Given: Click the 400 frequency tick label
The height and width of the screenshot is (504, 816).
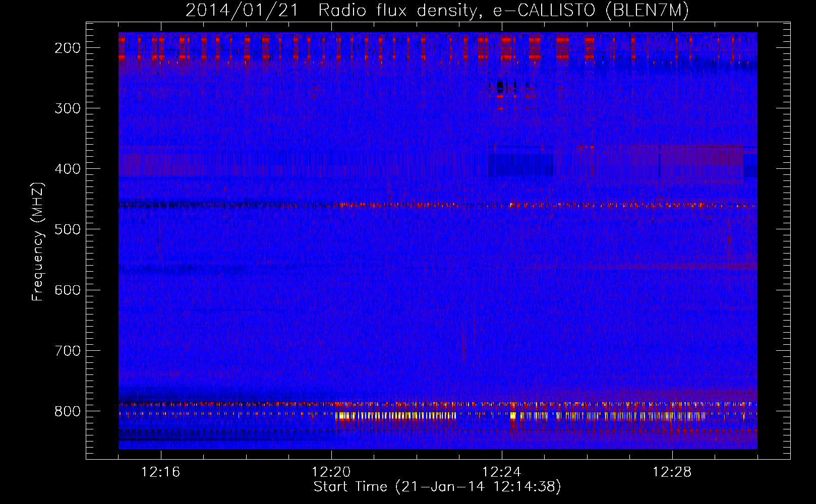Looking at the screenshot, I should 68,169.
